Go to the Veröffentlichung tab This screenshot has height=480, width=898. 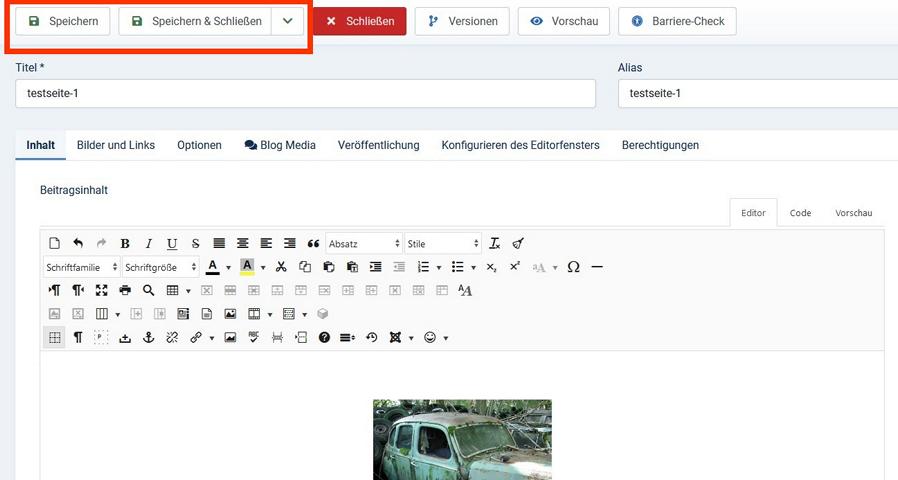pos(379,145)
